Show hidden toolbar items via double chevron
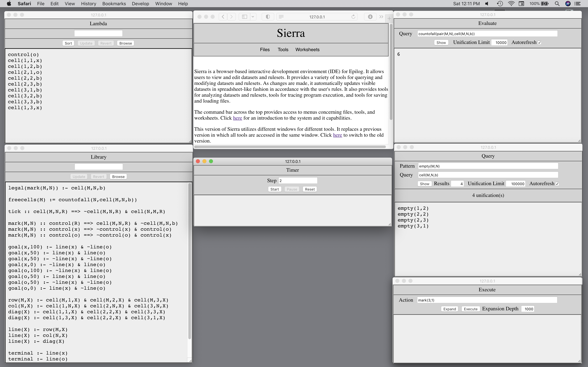The height and width of the screenshot is (367, 588). [381, 17]
